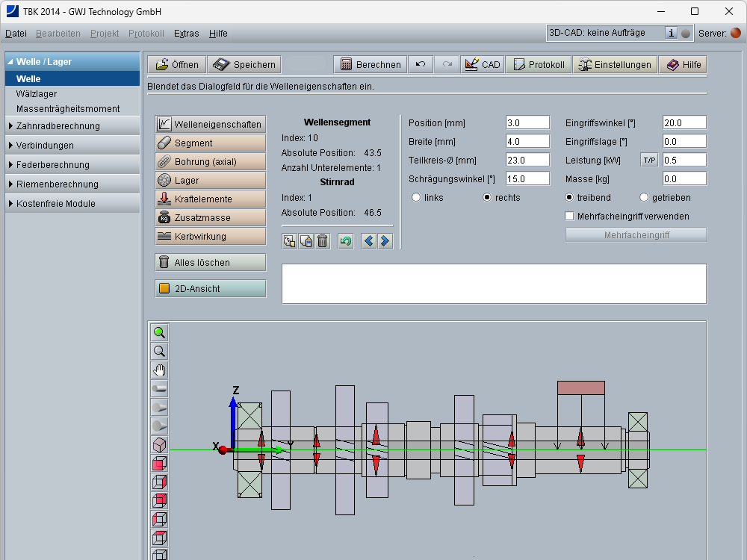Click the Berechnen button
This screenshot has width=747, height=560.
click(x=371, y=65)
